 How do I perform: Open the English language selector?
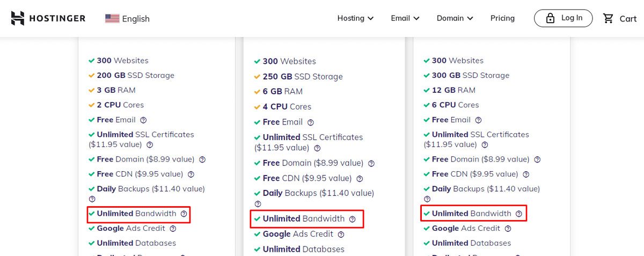(x=128, y=19)
